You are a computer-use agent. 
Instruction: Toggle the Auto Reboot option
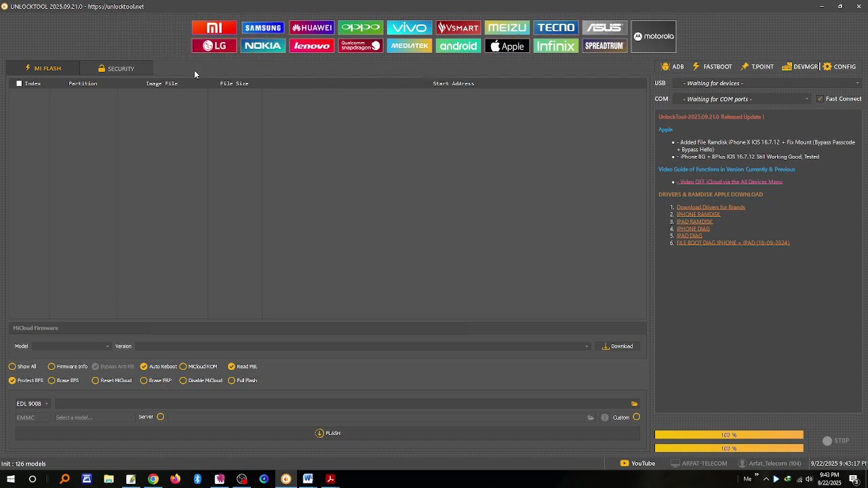159,367
